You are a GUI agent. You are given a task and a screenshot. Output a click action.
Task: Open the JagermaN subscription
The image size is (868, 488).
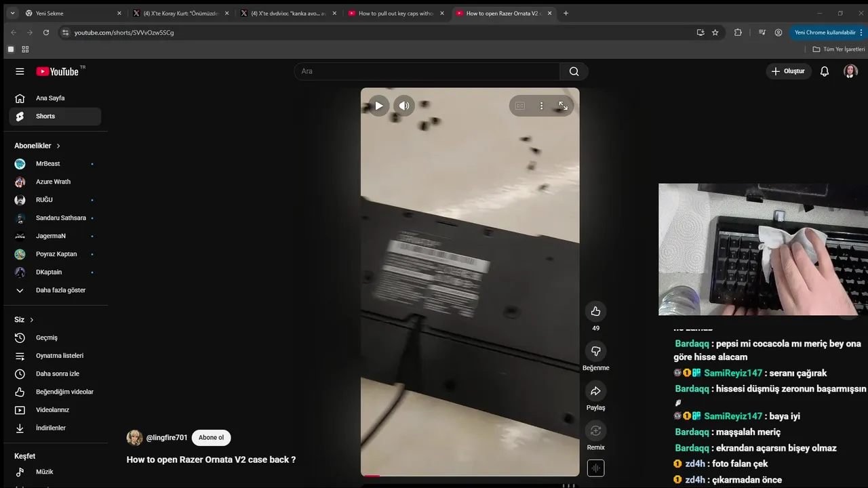pyautogui.click(x=55, y=236)
